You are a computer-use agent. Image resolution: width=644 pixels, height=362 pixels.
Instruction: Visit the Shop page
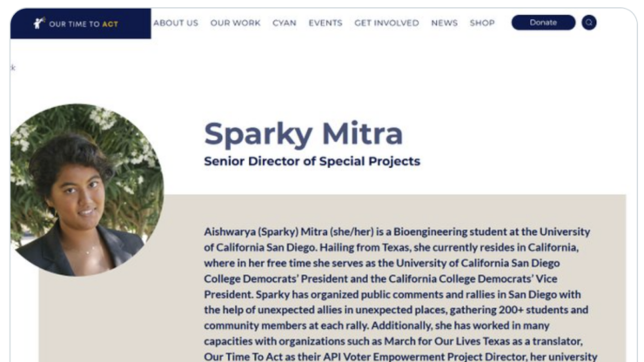point(482,23)
